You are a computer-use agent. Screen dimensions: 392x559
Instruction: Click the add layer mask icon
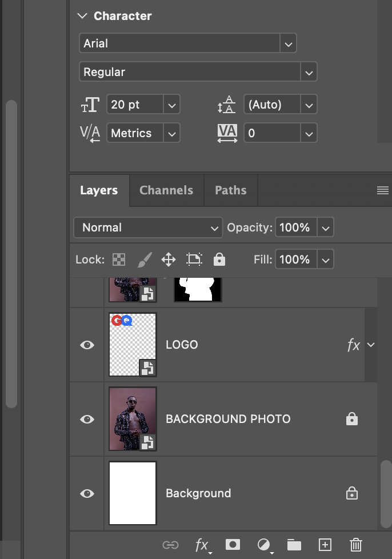coord(233,545)
